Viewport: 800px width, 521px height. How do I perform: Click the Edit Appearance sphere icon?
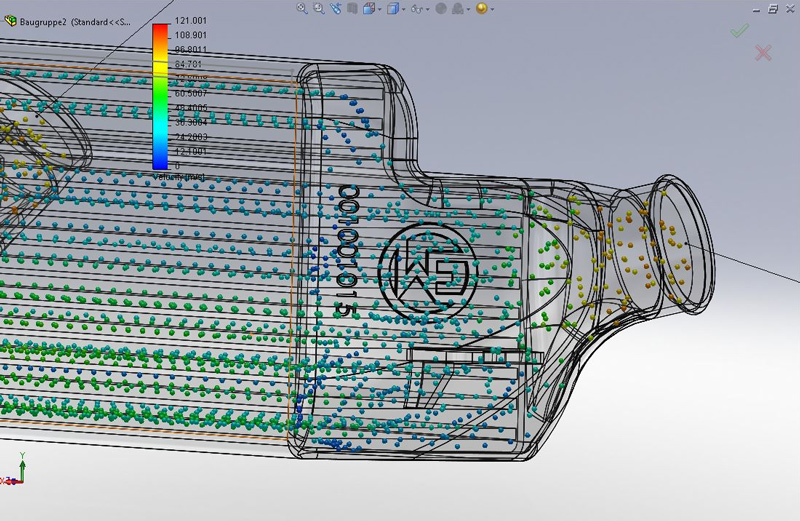(441, 8)
